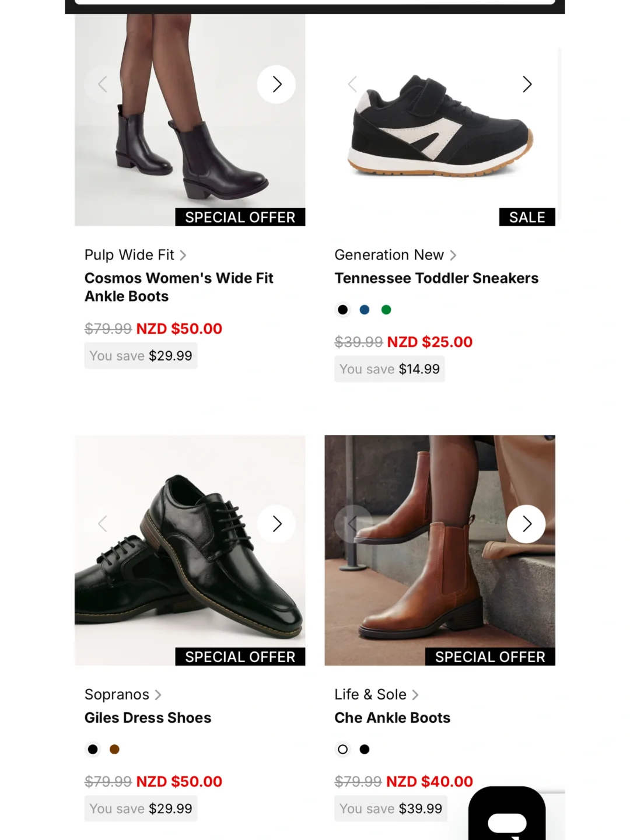Show previous image of Giles Dress Shoes
The image size is (630, 840).
pos(103,524)
